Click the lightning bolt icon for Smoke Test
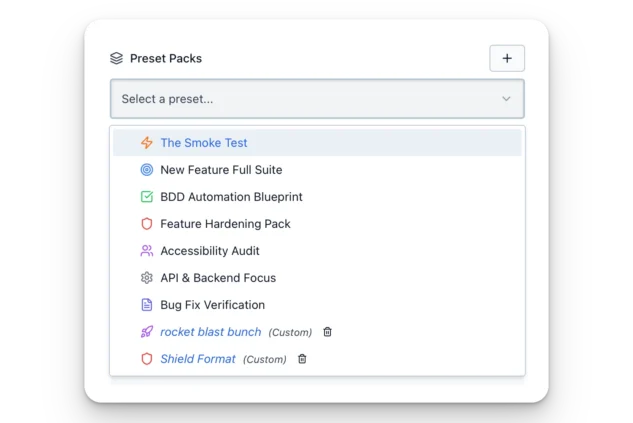 coord(147,143)
